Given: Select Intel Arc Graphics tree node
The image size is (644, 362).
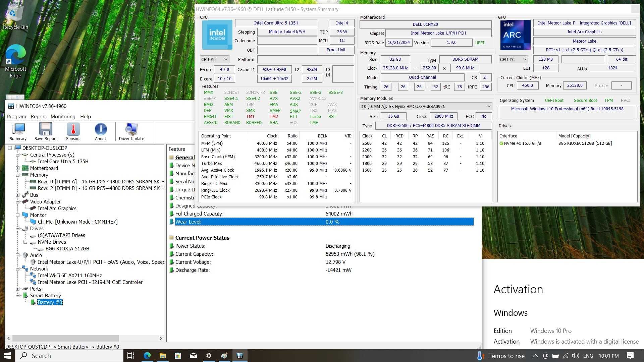Looking at the screenshot, I should (x=57, y=208).
